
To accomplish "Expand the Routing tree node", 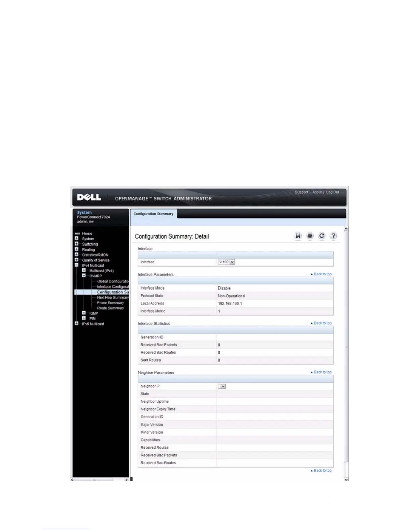I will [x=76, y=249].
